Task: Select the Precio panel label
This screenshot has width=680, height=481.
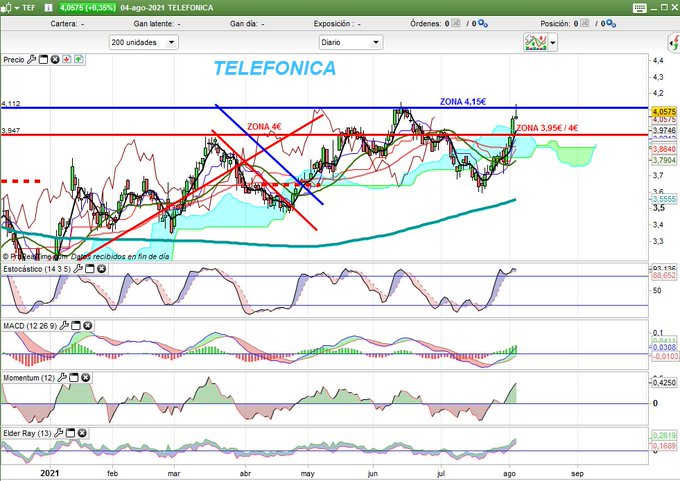Action: 14,60
